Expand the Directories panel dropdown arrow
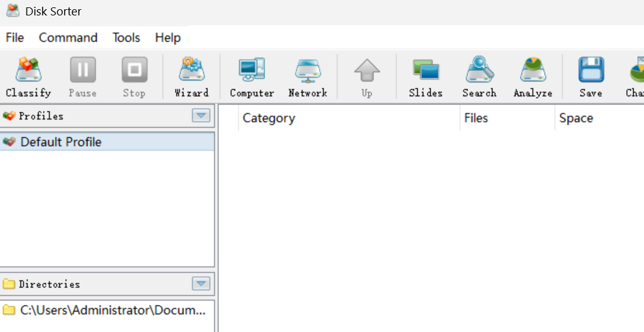644x332 pixels. point(201,283)
